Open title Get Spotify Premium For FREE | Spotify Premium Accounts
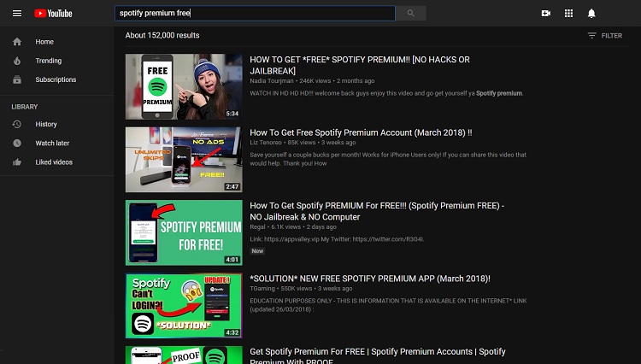 [378, 356]
